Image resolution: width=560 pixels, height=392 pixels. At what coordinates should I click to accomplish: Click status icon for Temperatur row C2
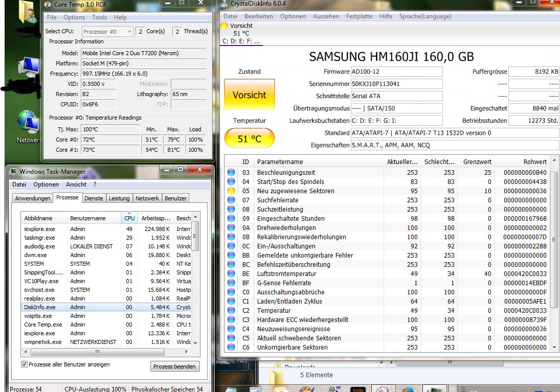232,311
